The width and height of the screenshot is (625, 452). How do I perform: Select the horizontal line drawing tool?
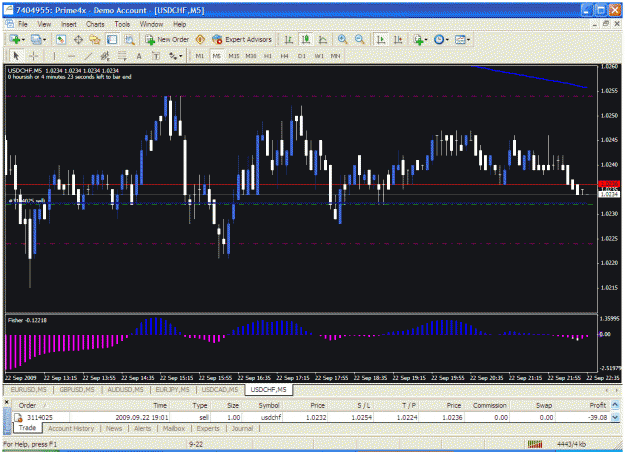(71, 56)
